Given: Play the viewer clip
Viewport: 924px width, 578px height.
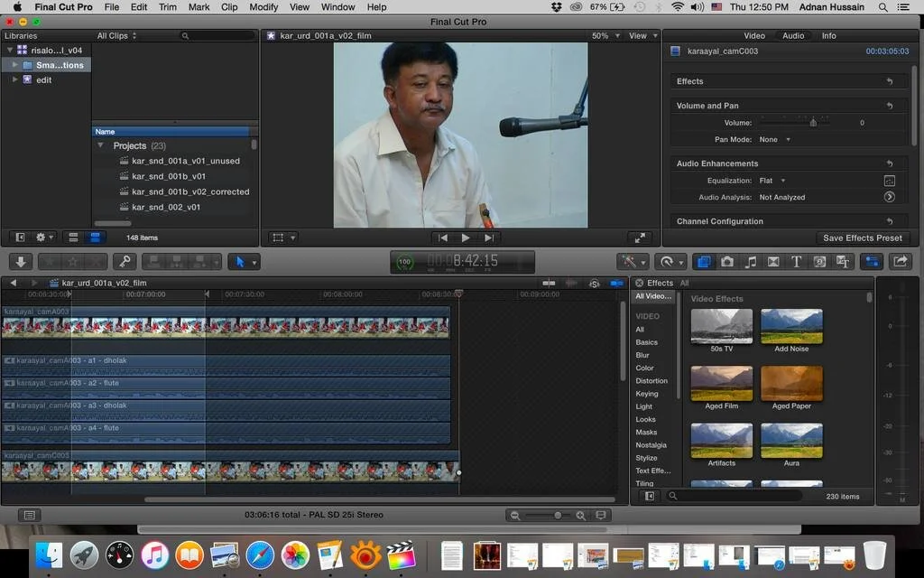Looking at the screenshot, I should coord(466,238).
